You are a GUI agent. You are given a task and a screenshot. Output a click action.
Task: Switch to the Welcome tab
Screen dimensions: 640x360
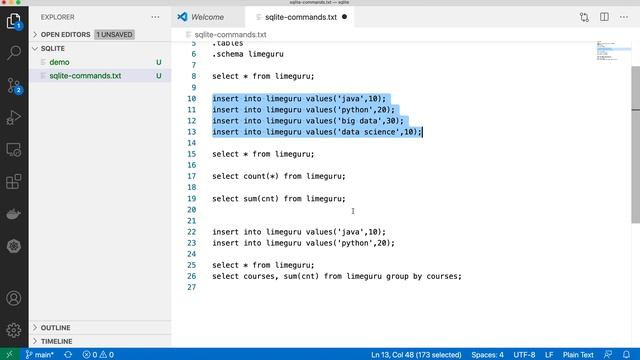tap(207, 17)
